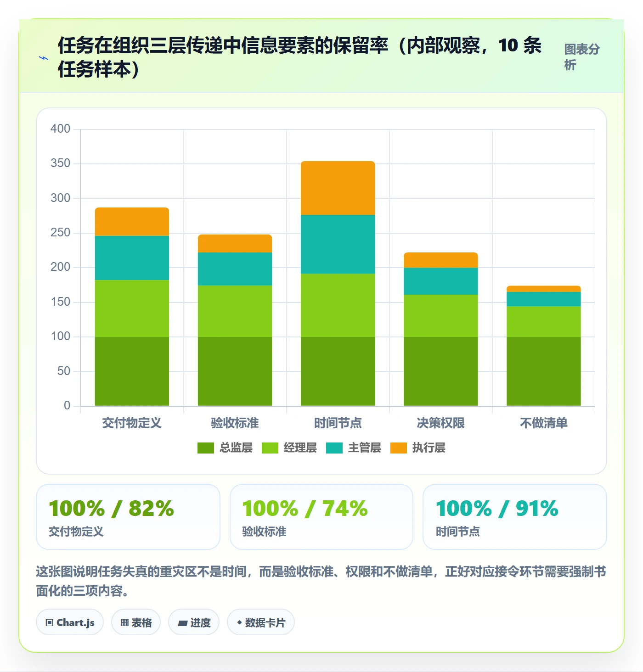Click the 400 tick on the y-axis
643x672 pixels.
pos(61,129)
